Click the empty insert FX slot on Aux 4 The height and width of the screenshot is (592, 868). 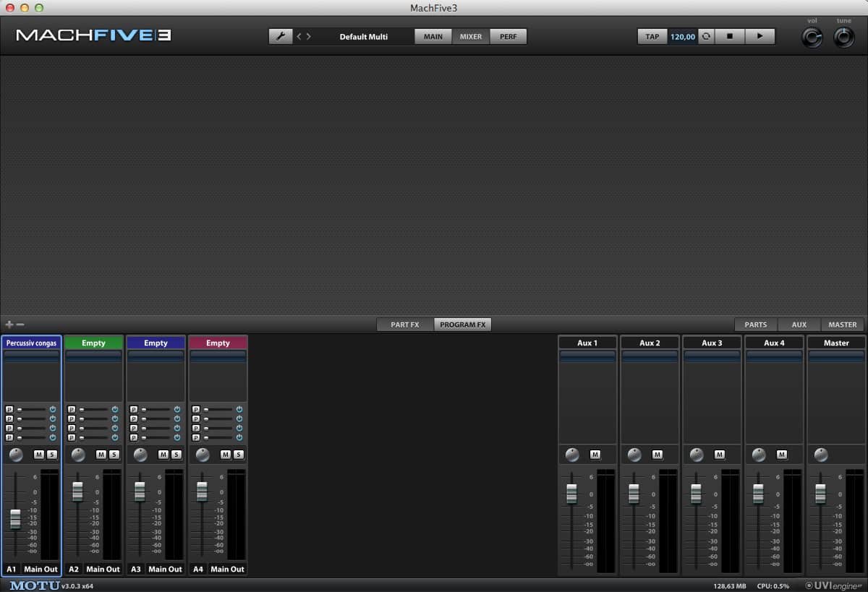(774, 356)
